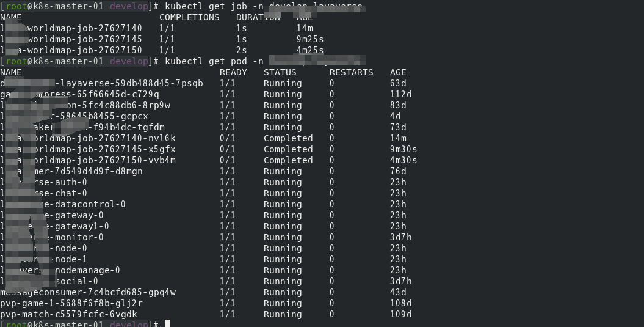Select pod name pvp-match-c5579fcfc-6vgdk

[68, 314]
